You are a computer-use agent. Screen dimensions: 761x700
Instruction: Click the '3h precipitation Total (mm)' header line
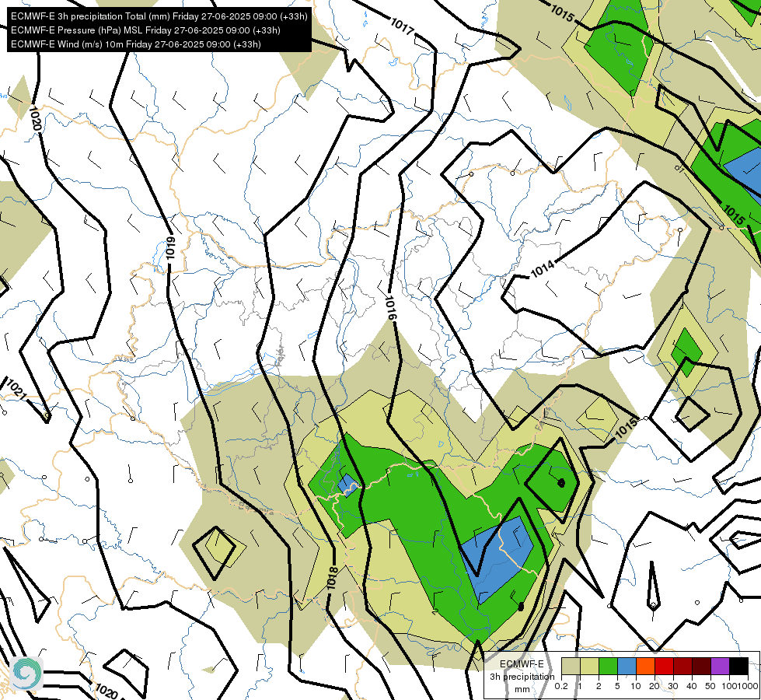(x=159, y=16)
